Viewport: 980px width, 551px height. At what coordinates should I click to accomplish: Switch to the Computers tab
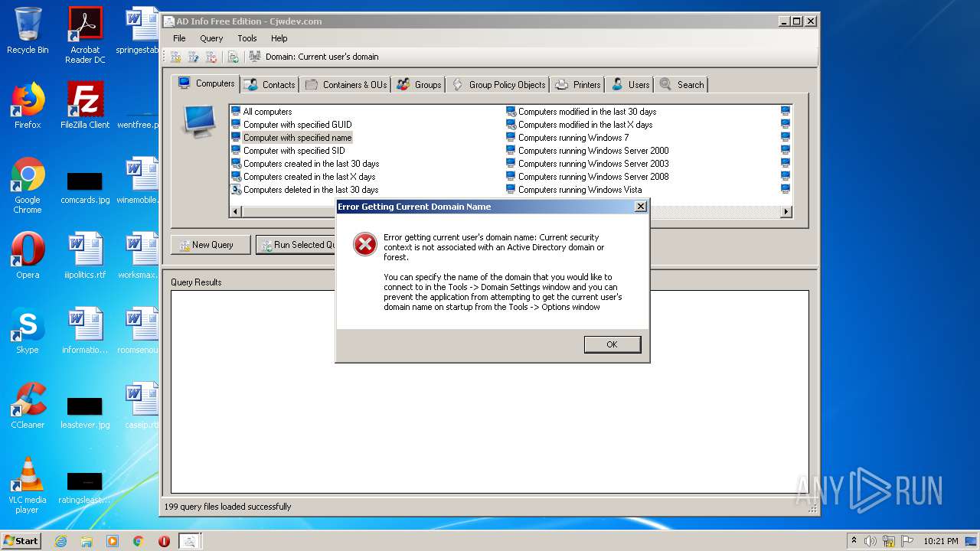(x=206, y=83)
